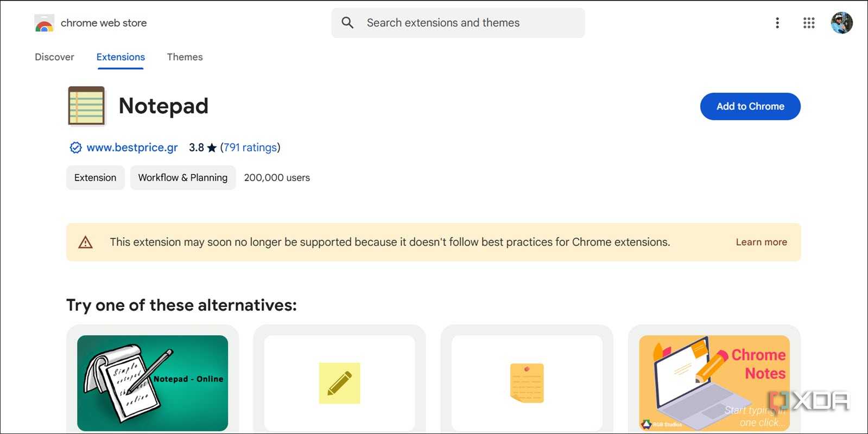Go to the Themes tab
Viewport: 868px width, 434px height.
pos(185,57)
